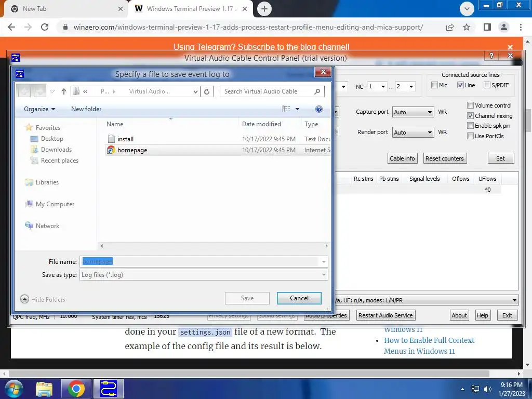Select My Computer in navigation pane

point(55,204)
